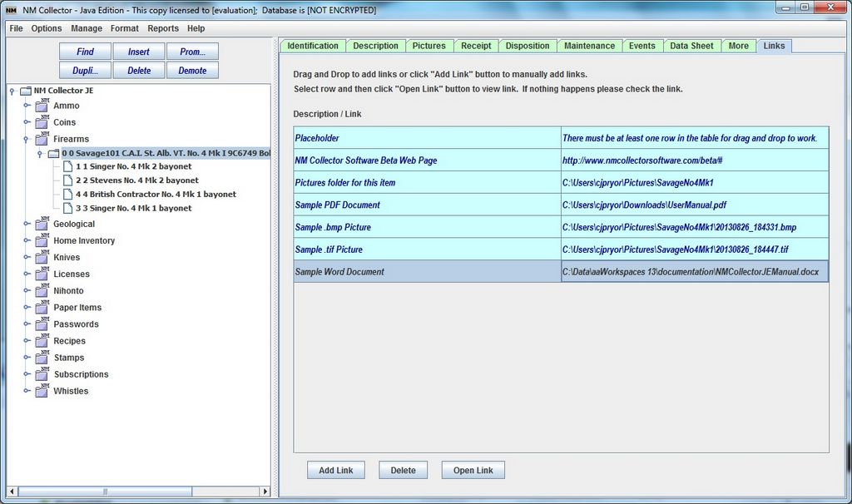Click the Knives folder icon

(42, 258)
